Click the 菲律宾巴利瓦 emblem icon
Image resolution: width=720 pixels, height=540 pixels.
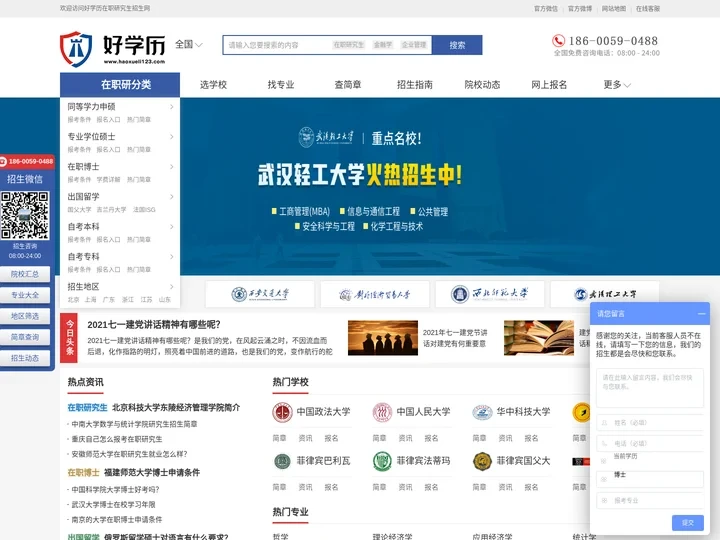(x=282, y=461)
